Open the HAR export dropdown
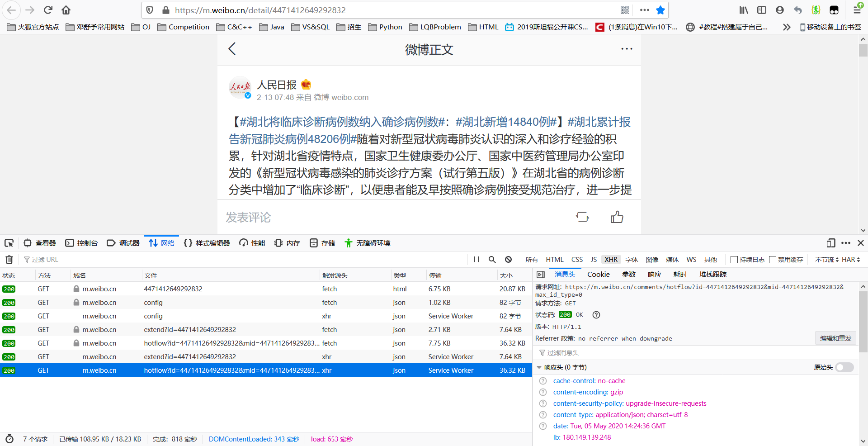The height and width of the screenshot is (446, 868). (x=852, y=259)
